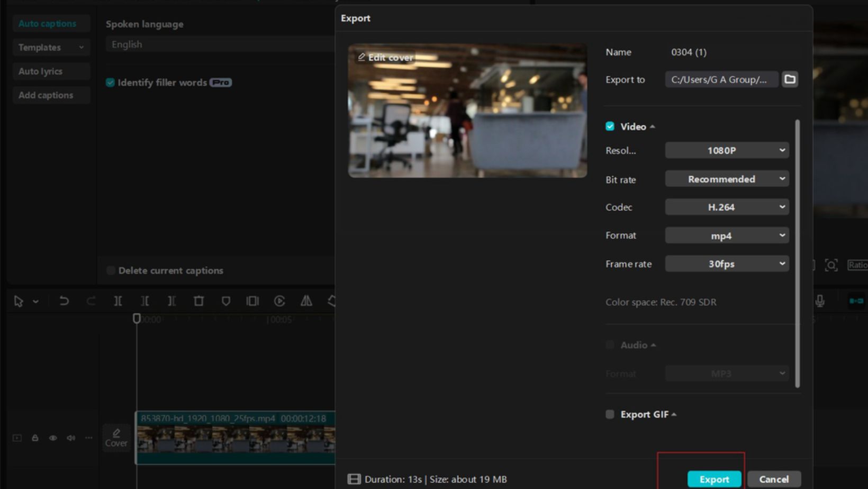Enable the Audio export checkbox
Screen dimensions: 868x489
(x=610, y=345)
